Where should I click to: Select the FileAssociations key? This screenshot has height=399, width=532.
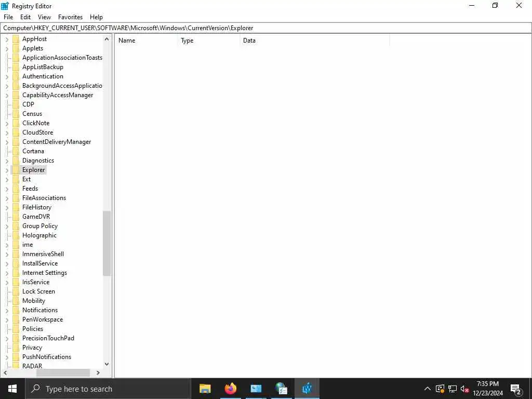(44, 198)
